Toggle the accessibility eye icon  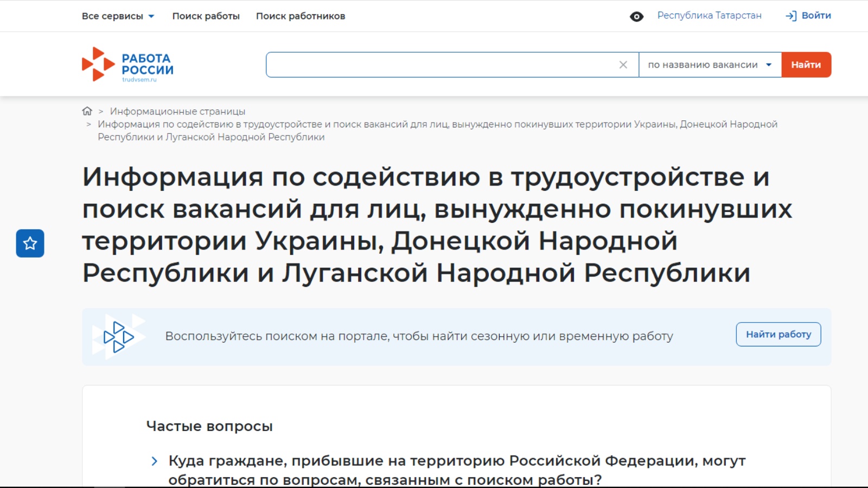(636, 16)
